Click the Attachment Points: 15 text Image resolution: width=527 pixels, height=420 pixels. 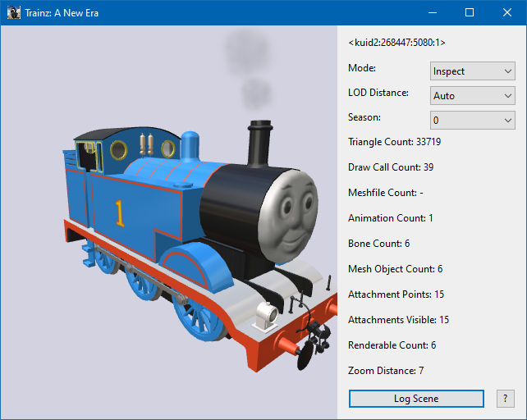396,294
